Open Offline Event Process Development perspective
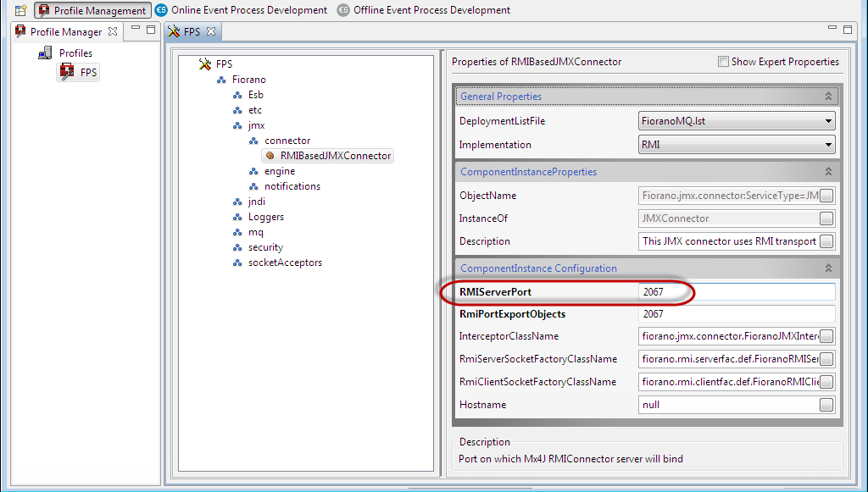 tap(424, 10)
